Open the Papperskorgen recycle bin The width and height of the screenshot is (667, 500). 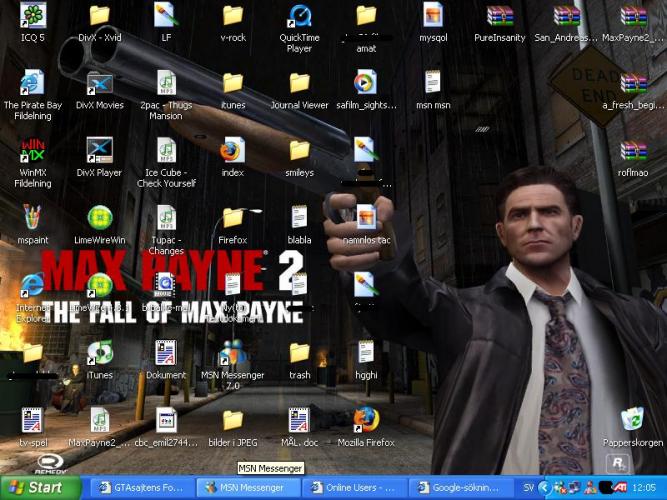pyautogui.click(x=632, y=420)
